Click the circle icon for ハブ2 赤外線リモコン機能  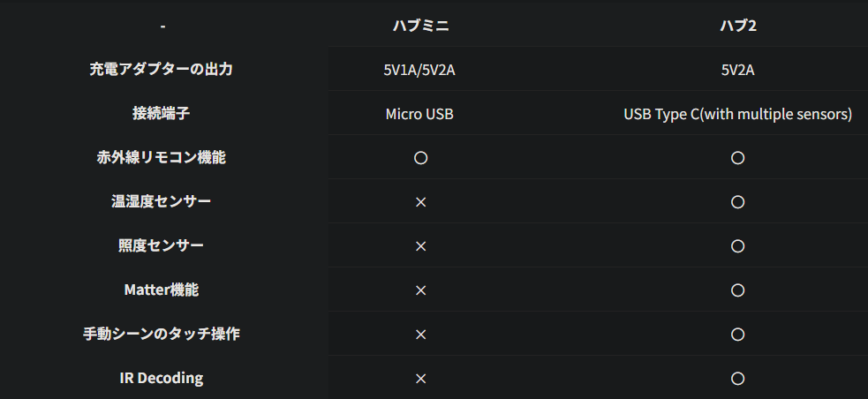pyautogui.click(x=738, y=158)
